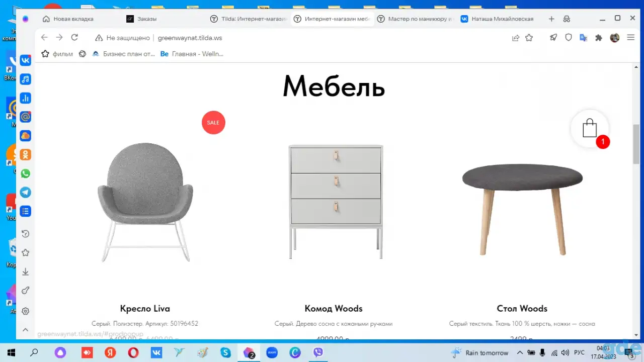This screenshot has width=644, height=362.
Task: Open browser history from sidebar
Action: [25, 234]
